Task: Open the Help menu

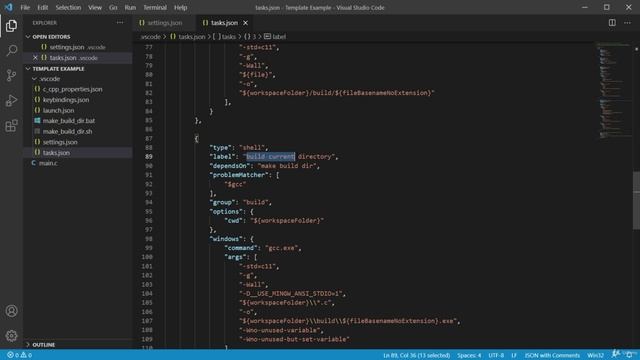Action: tap(180, 7)
